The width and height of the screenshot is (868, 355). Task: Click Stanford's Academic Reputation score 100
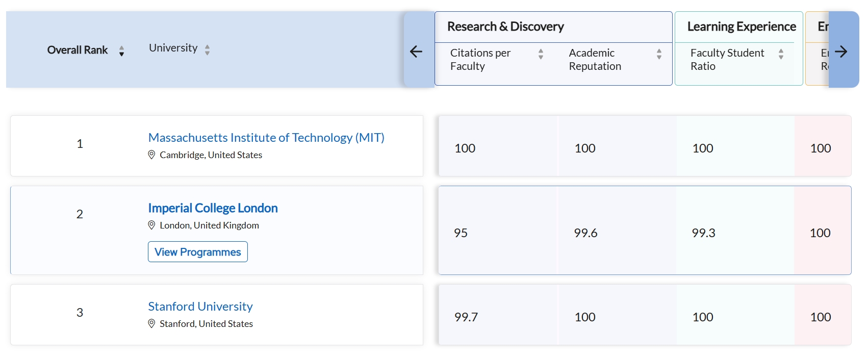point(585,317)
